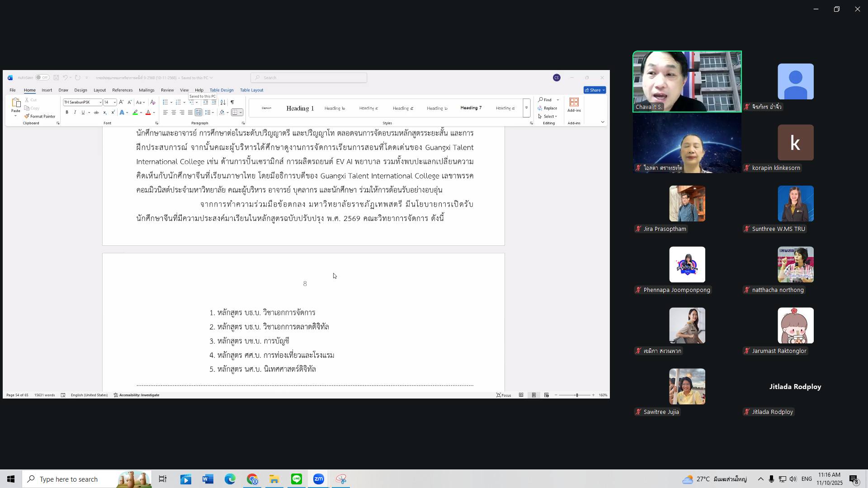Click the Sort A-Z icon
The image size is (868, 488).
(x=223, y=103)
